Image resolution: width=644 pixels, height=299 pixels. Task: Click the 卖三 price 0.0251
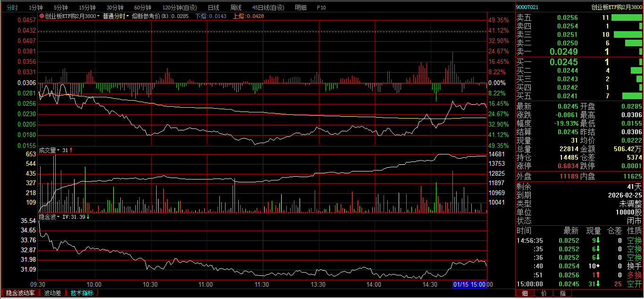pos(567,34)
